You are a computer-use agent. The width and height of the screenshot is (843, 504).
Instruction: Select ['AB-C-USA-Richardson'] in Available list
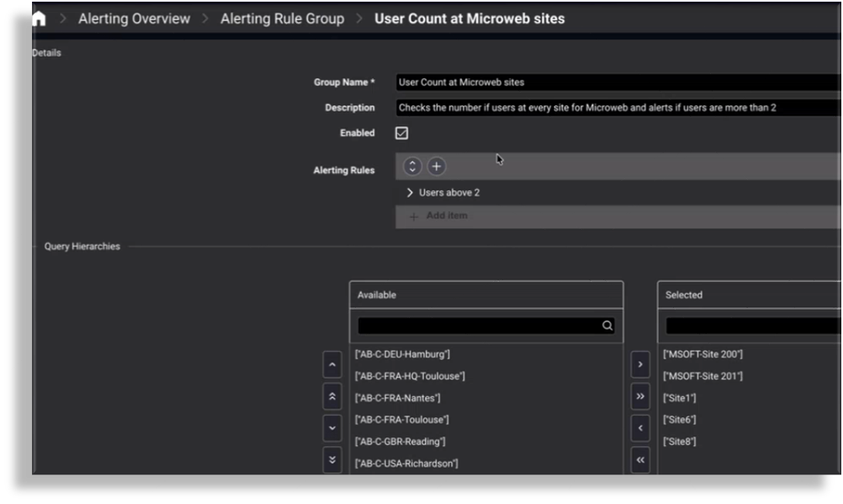tap(406, 464)
